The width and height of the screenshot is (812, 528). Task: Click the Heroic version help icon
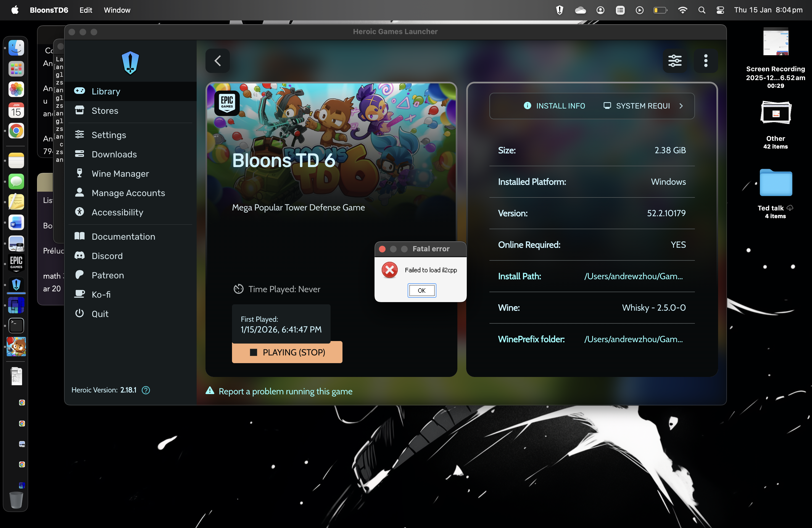tap(146, 390)
